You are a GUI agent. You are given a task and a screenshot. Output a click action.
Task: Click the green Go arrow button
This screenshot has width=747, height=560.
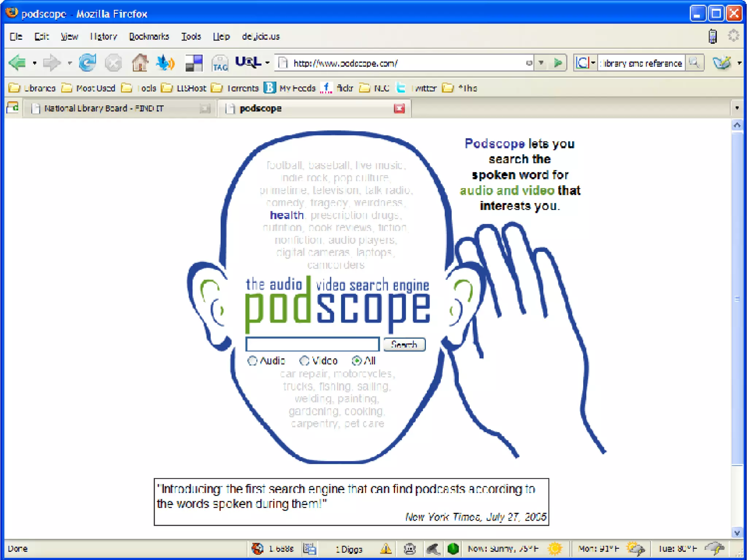coord(558,63)
